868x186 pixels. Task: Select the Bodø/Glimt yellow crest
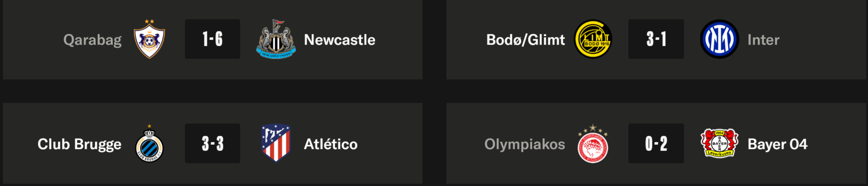point(593,40)
